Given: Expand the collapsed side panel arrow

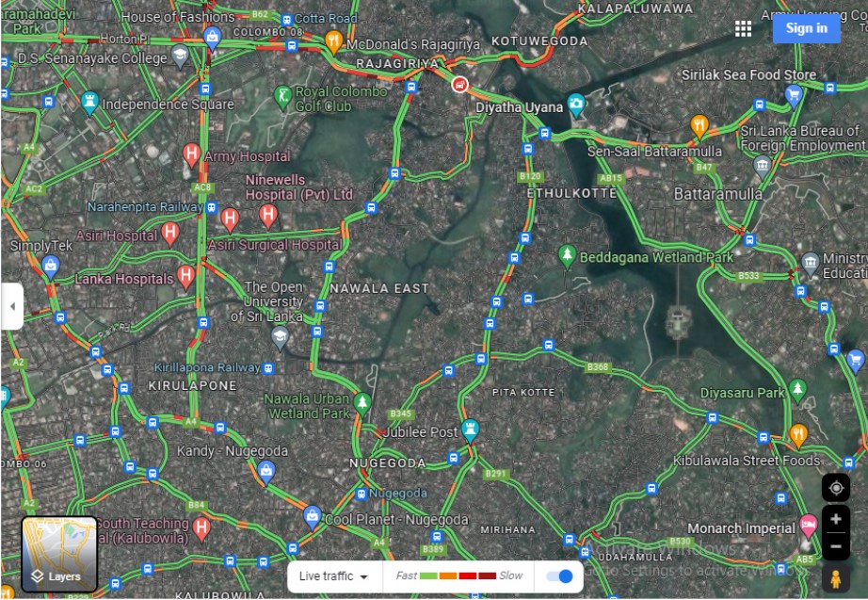Looking at the screenshot, I should click(x=11, y=306).
